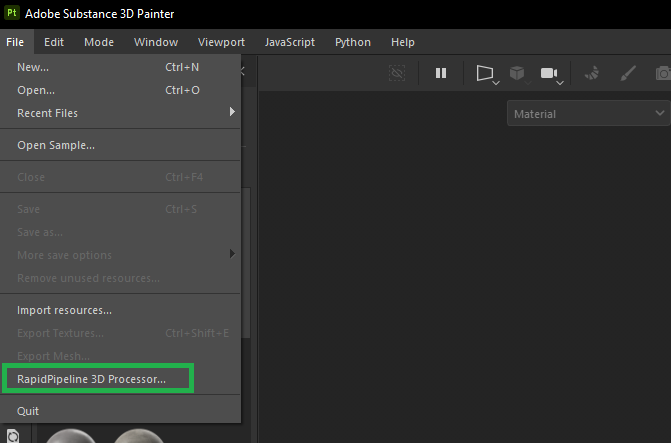Open the Help menu
The image size is (671, 443).
[x=403, y=42]
